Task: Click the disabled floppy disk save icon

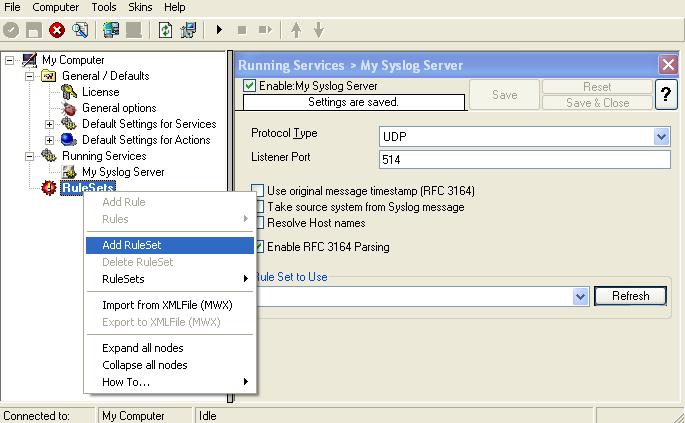Action: tap(34, 30)
